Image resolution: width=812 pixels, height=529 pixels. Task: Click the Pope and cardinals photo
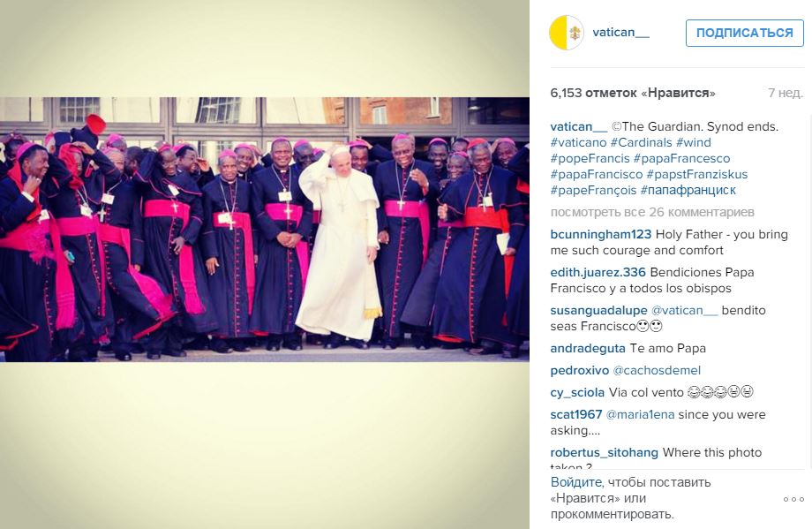265,230
